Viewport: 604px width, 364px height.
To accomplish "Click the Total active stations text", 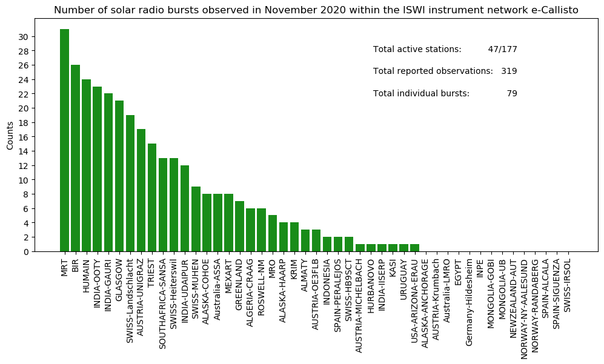I will pos(417,49).
